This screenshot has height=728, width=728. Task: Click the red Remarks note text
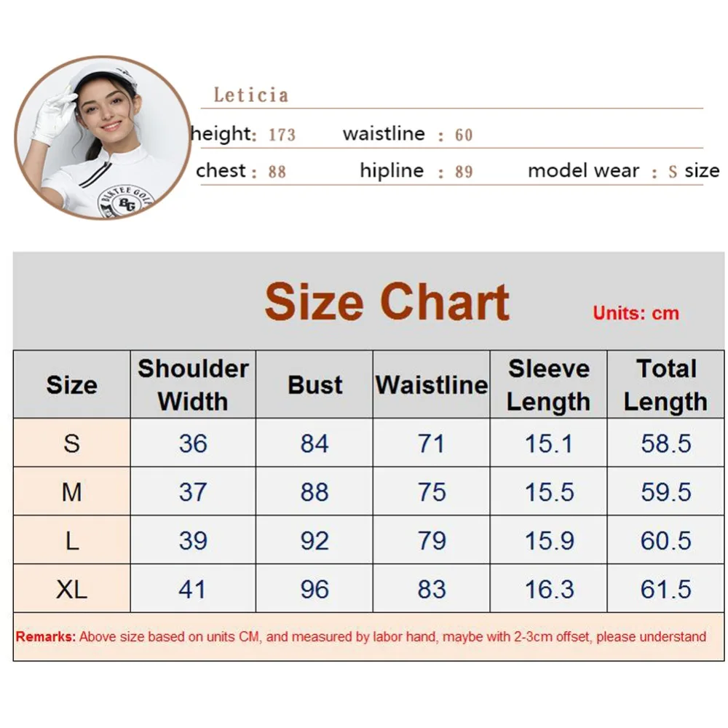pos(361,636)
